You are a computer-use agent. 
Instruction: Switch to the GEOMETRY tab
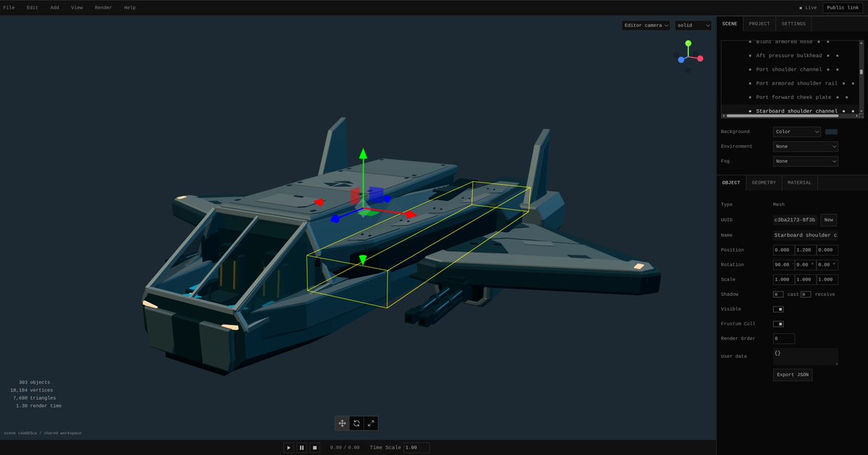(x=763, y=182)
